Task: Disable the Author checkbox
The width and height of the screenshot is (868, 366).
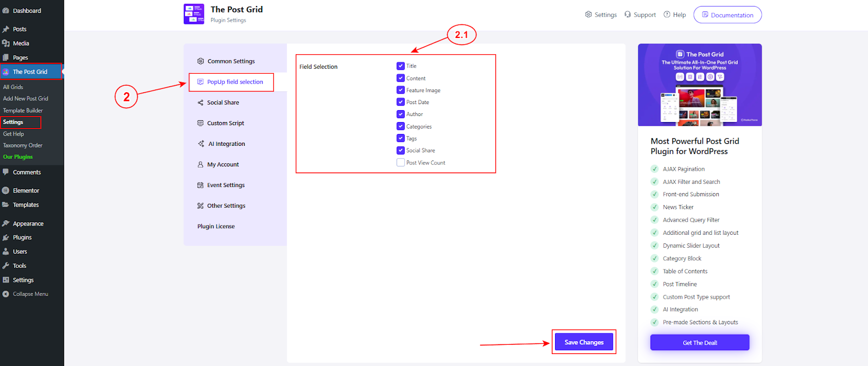Action: click(400, 114)
